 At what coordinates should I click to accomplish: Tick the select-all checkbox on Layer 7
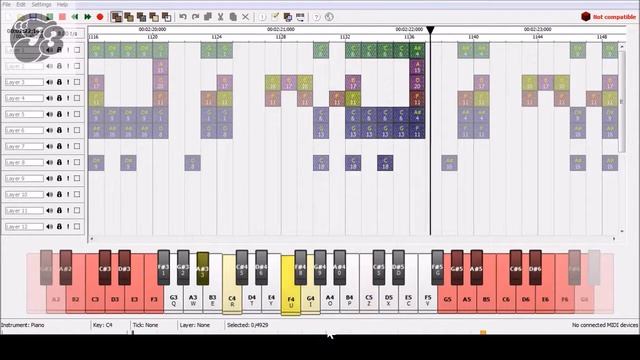pyautogui.click(x=77, y=146)
